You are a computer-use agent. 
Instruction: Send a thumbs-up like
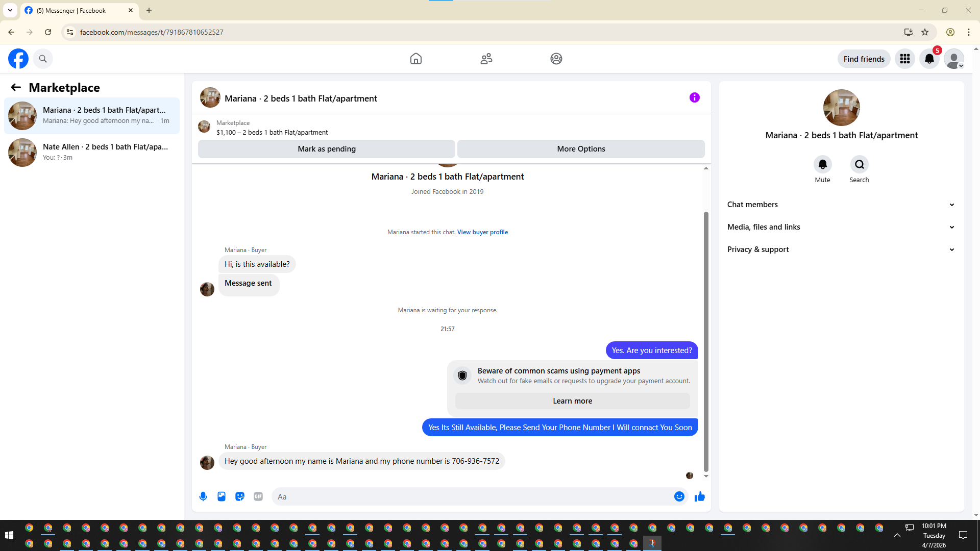click(699, 496)
